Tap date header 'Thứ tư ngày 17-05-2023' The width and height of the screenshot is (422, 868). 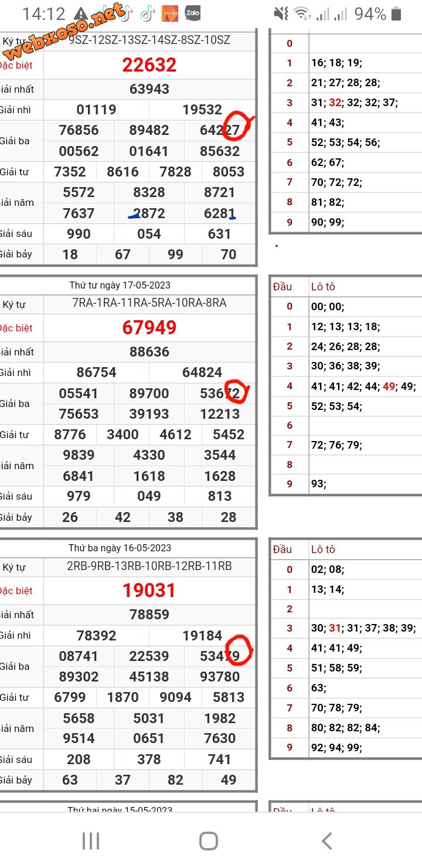click(120, 285)
